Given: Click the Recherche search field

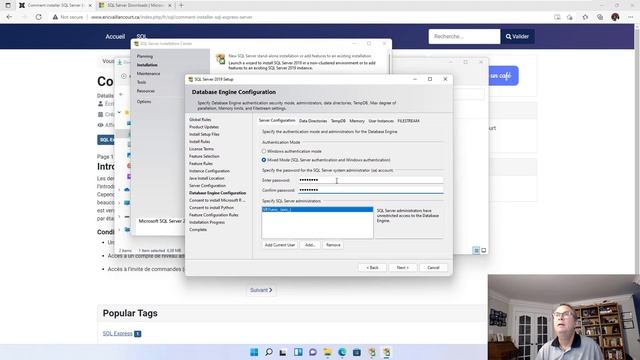Looking at the screenshot, I should pos(464,36).
